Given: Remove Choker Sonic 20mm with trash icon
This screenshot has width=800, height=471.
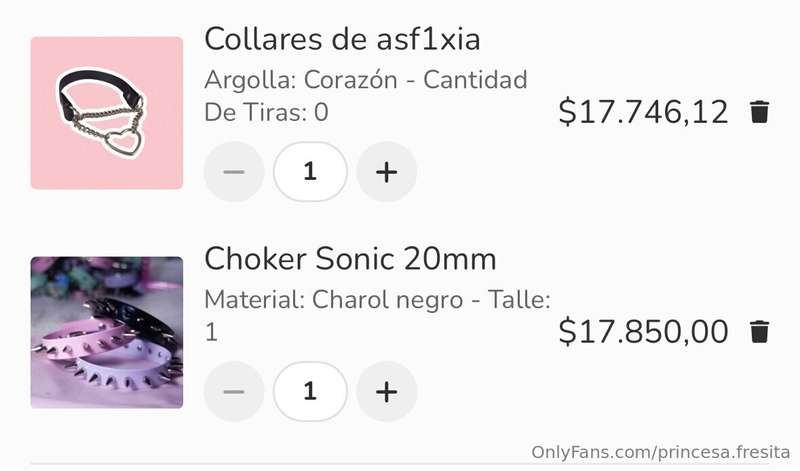Looking at the screenshot, I should click(x=759, y=332).
